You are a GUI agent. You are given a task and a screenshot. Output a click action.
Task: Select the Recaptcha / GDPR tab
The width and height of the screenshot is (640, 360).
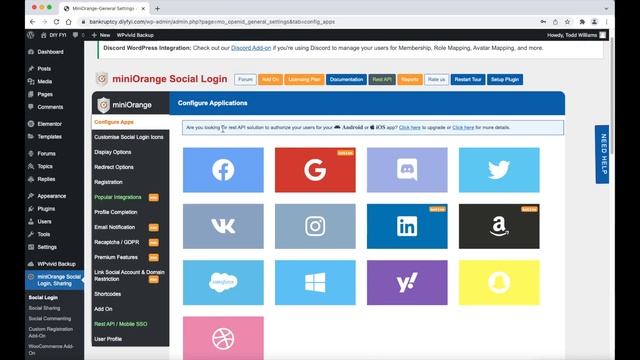click(x=130, y=242)
